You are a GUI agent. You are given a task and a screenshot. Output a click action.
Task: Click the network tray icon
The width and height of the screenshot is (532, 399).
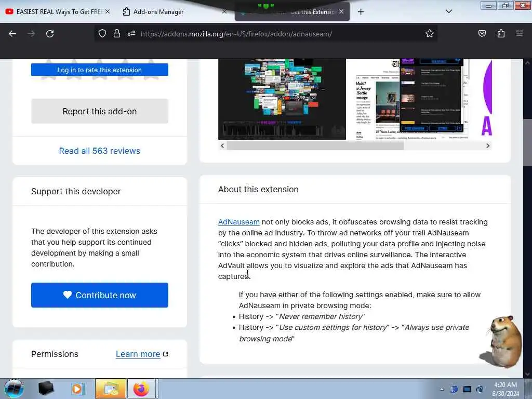coord(467,390)
